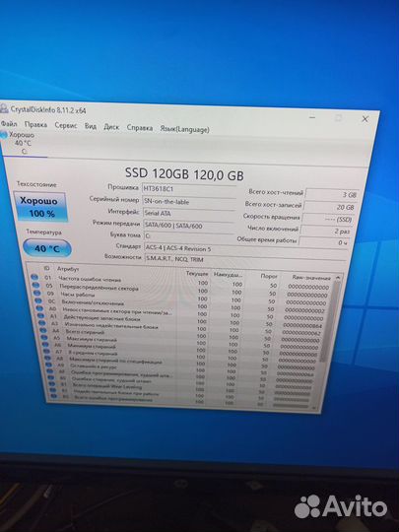This screenshot has height=532, width=399.
Task: Click the Порог column header
Action: [269, 276]
